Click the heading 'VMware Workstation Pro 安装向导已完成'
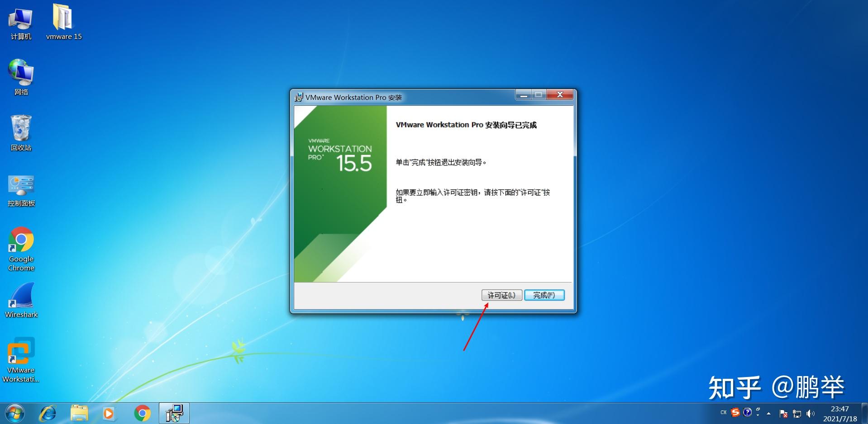 466,125
